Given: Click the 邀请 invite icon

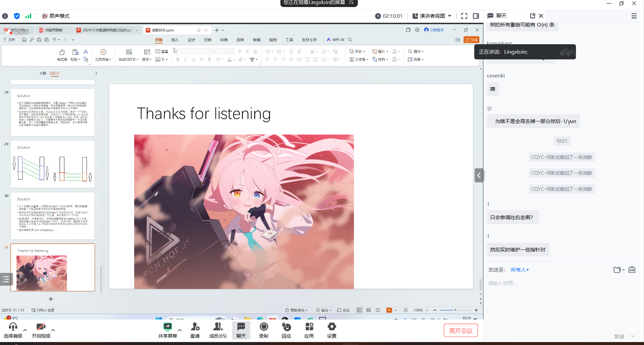Looking at the screenshot, I should coord(195,327).
